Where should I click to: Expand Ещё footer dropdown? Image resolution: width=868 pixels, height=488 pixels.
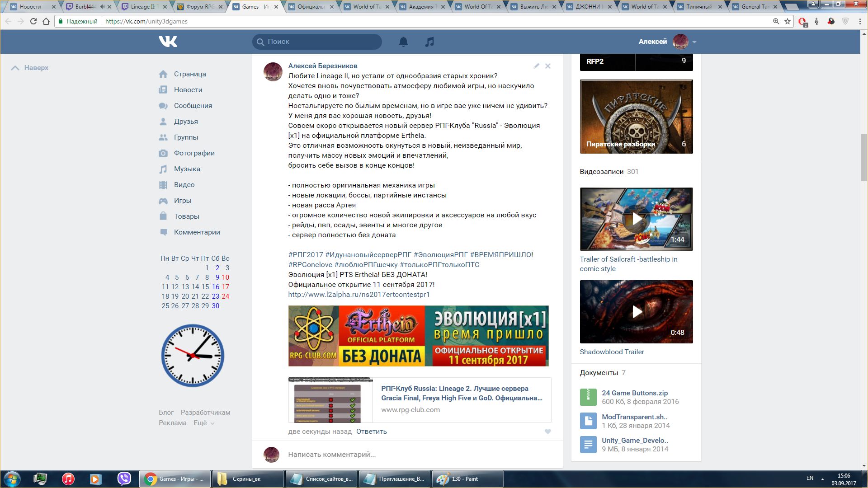204,423
